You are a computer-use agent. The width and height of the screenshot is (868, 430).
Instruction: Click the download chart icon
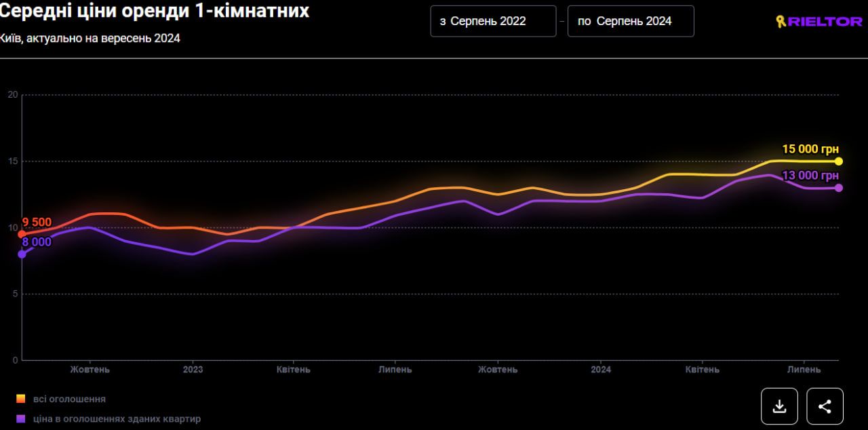pos(779,406)
